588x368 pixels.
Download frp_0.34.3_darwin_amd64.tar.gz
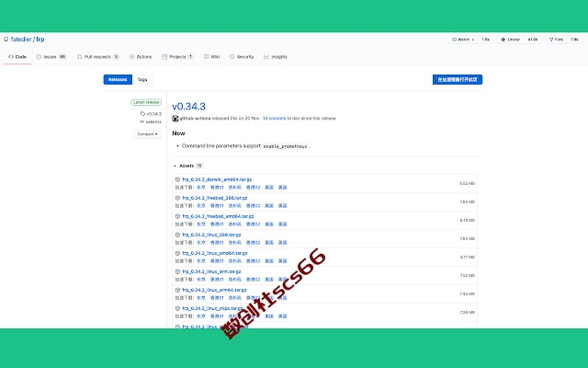click(217, 179)
